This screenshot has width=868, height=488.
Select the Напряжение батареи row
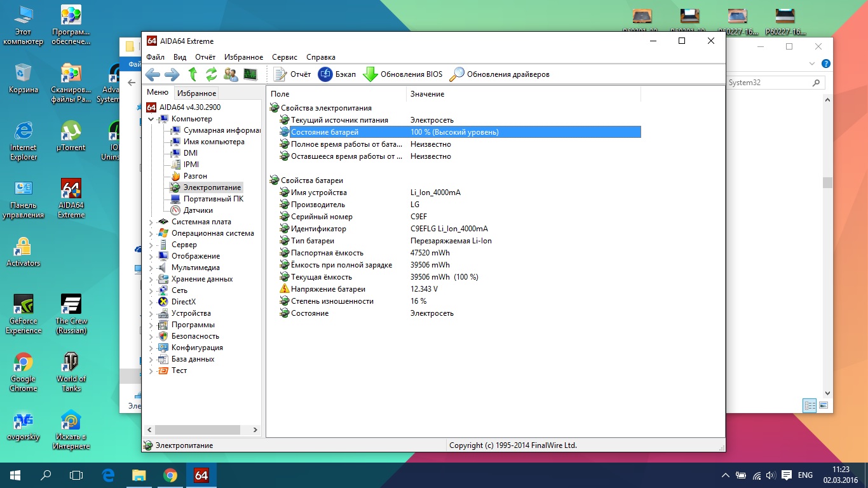click(459, 289)
